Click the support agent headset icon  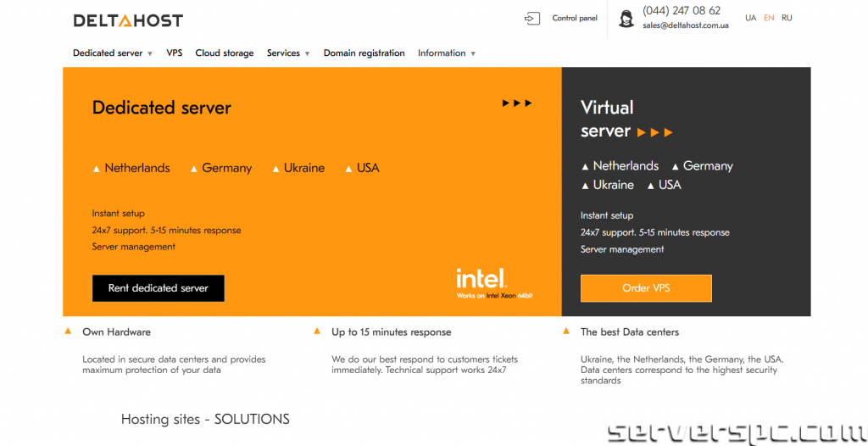626,20
